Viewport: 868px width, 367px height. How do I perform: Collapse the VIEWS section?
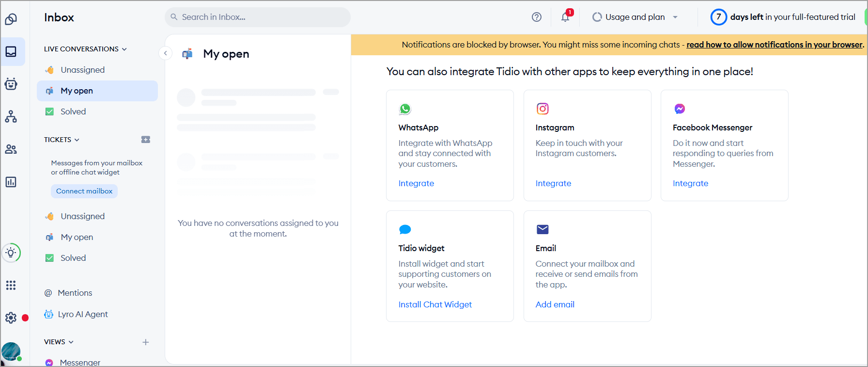[59, 342]
